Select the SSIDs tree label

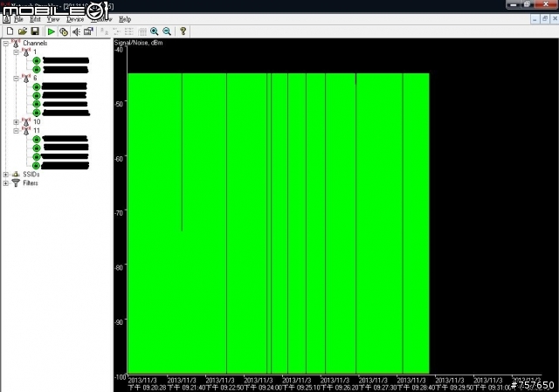[31, 175]
